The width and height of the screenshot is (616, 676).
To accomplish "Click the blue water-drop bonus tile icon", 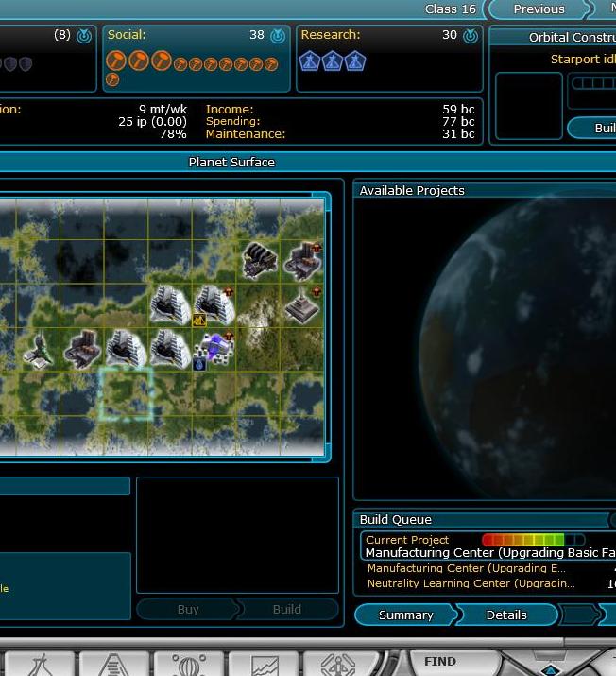I will (x=198, y=365).
